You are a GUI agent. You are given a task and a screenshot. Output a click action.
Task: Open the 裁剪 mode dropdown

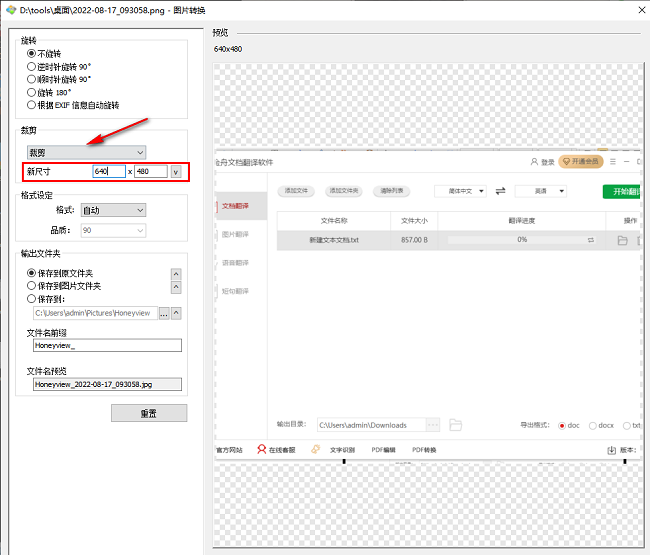pyautogui.click(x=86, y=152)
